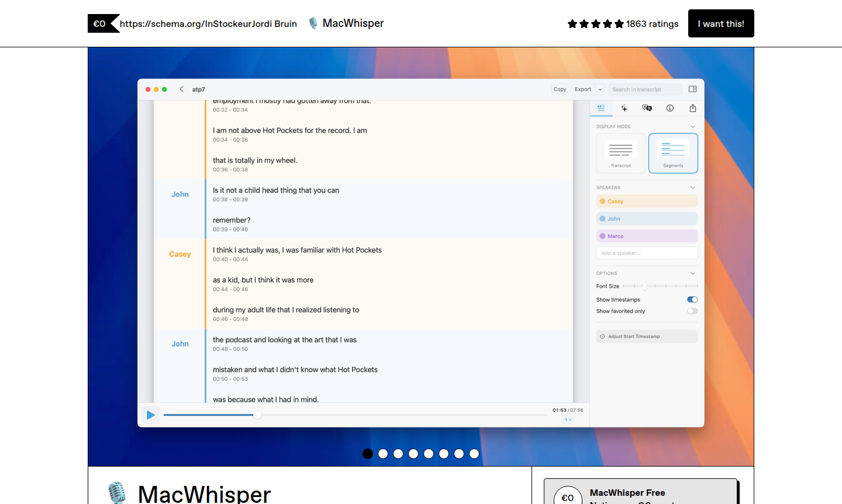
Task: Go back using the left chevron
Action: tap(181, 89)
